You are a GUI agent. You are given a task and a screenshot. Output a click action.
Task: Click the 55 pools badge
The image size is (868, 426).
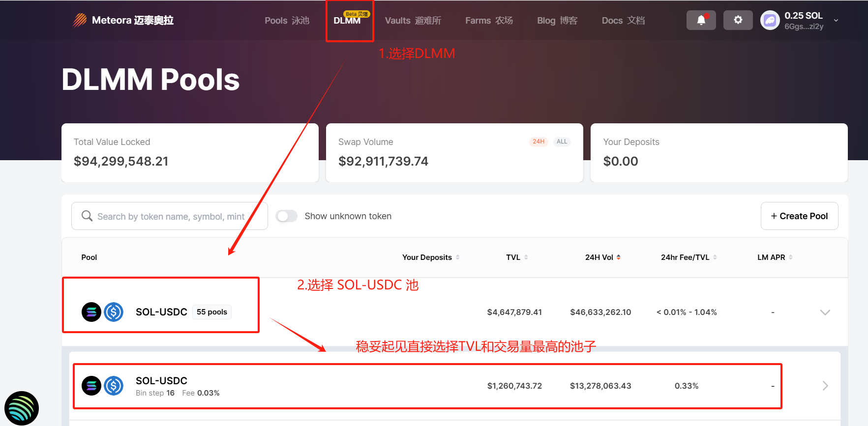211,312
